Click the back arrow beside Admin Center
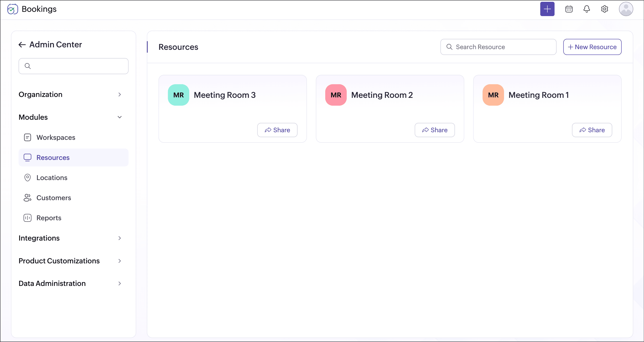 (x=22, y=45)
